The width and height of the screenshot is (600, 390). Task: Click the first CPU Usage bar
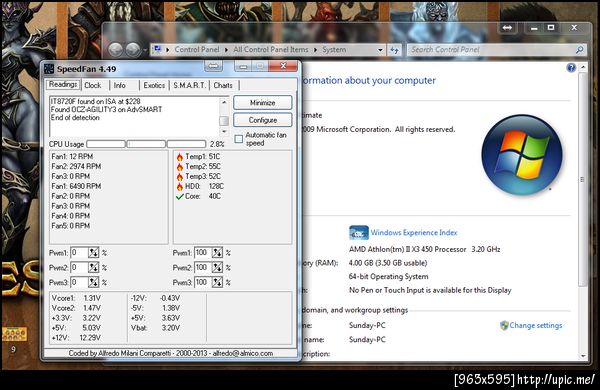[106, 144]
